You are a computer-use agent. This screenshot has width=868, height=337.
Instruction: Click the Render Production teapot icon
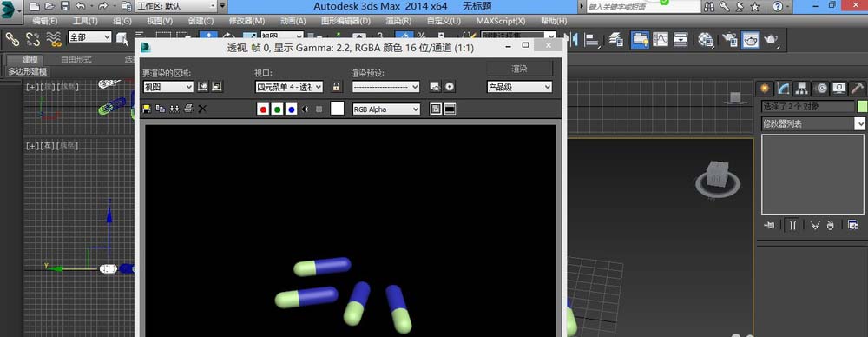tap(771, 39)
